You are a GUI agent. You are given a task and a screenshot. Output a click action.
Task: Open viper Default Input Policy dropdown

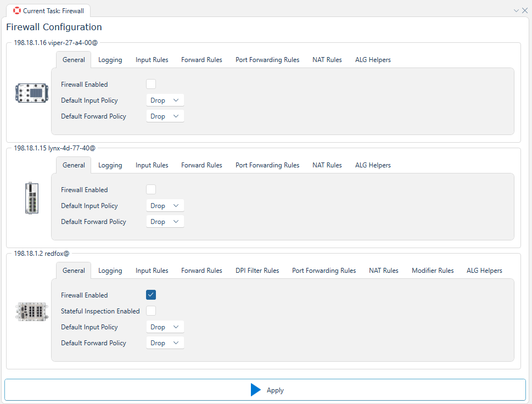click(165, 100)
